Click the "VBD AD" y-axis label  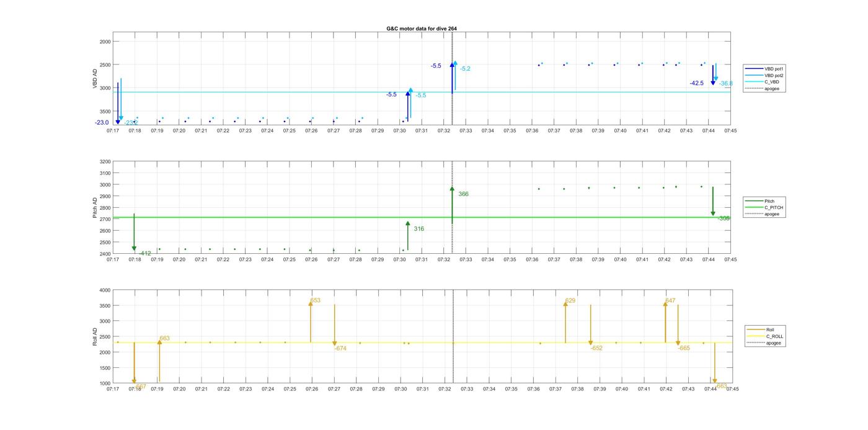(x=95, y=79)
